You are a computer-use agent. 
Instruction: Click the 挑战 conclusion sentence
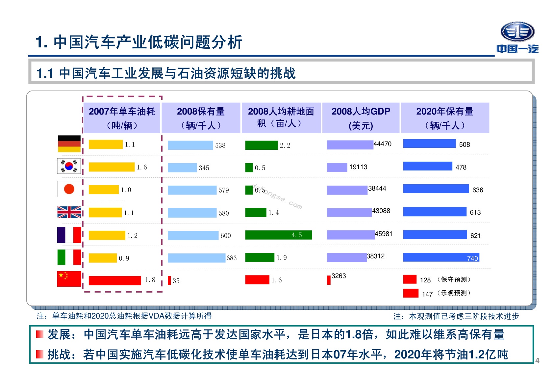278,354
